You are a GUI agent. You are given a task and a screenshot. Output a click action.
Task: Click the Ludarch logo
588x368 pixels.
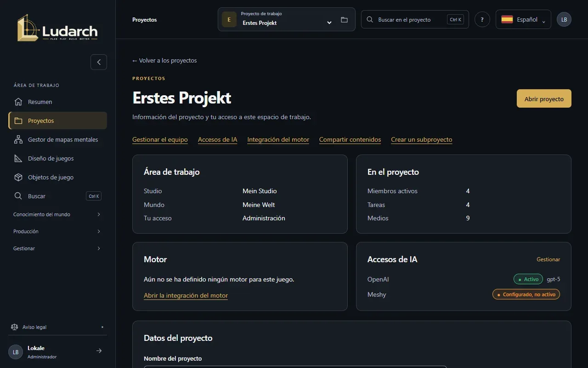57,28
